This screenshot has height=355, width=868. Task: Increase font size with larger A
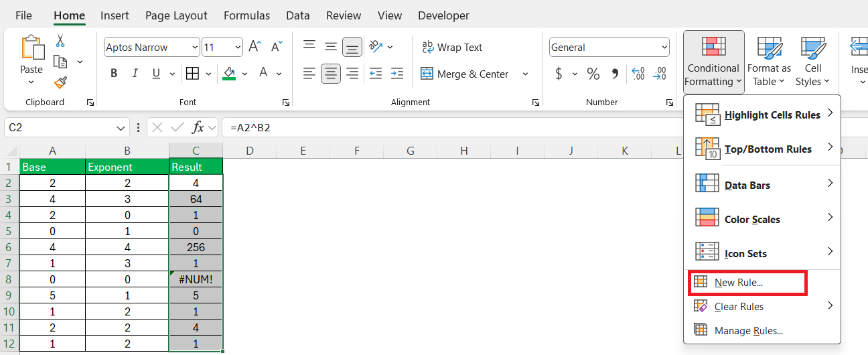pos(255,47)
